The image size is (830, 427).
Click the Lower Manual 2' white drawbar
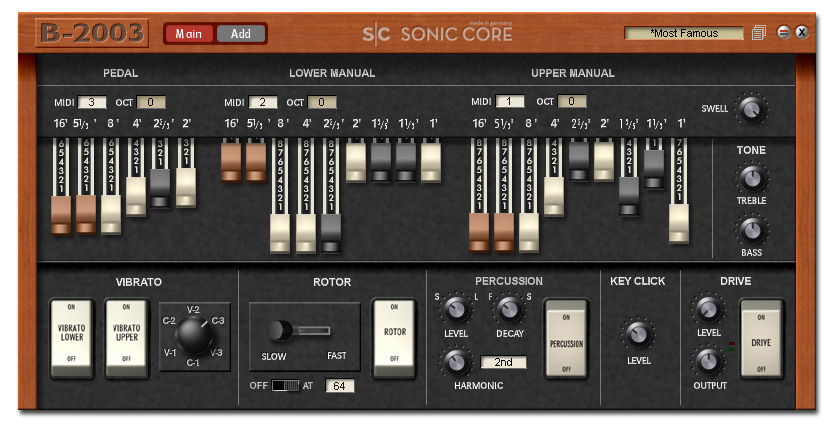tap(356, 162)
